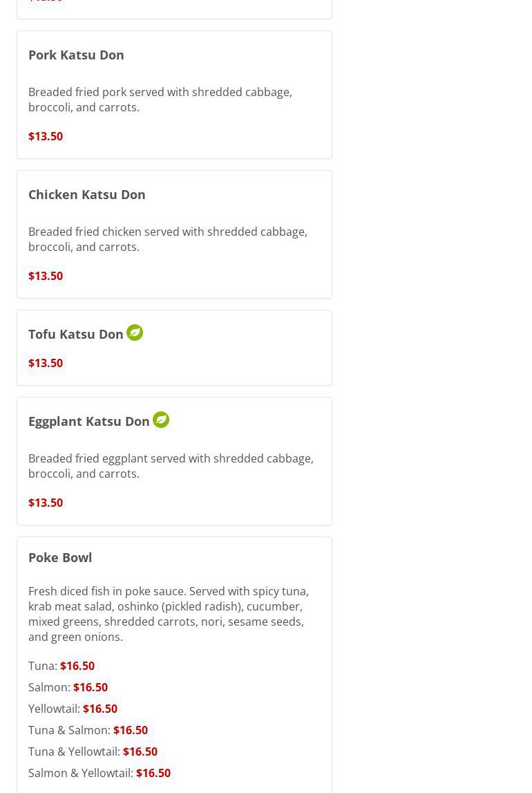Pick the Salmon & Yellowtail price option

click(153, 773)
